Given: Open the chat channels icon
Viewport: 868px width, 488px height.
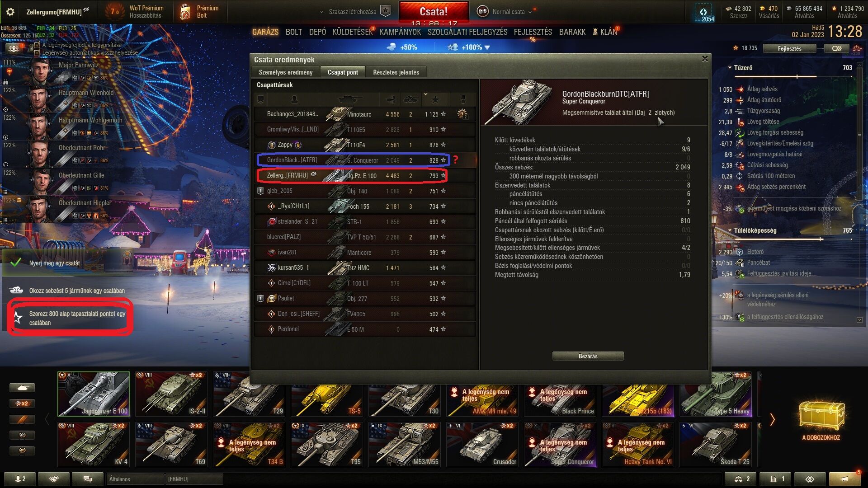Looking at the screenshot, I should point(88,479).
